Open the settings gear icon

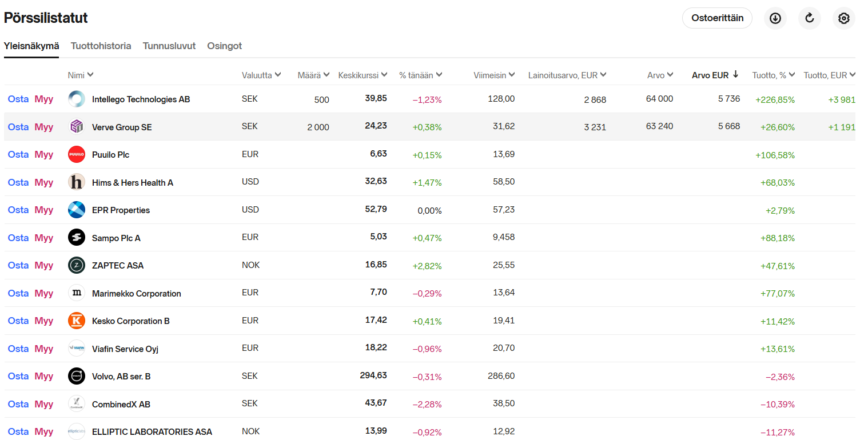tap(843, 18)
